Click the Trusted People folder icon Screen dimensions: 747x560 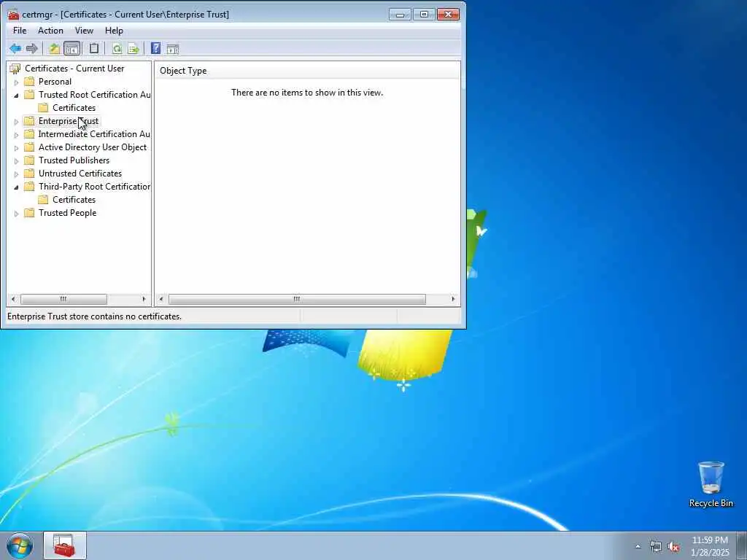(29, 213)
